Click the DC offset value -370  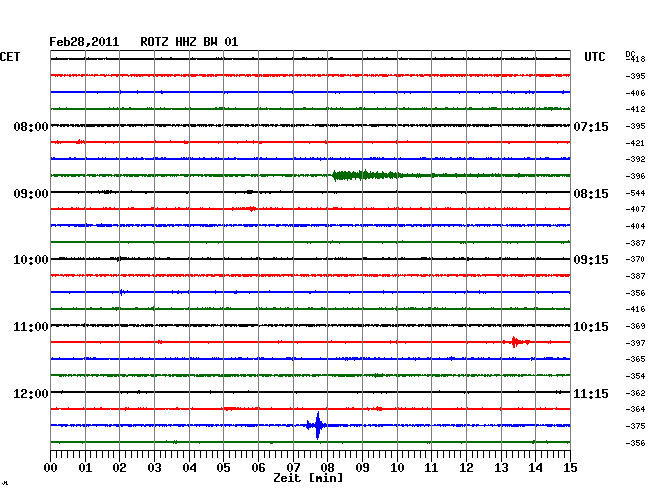(x=635, y=259)
